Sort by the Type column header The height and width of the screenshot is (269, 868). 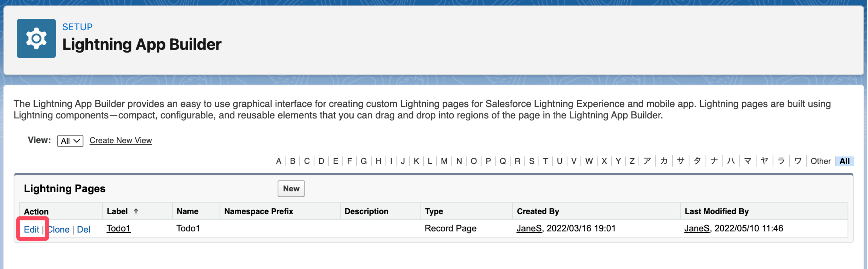[x=434, y=211]
